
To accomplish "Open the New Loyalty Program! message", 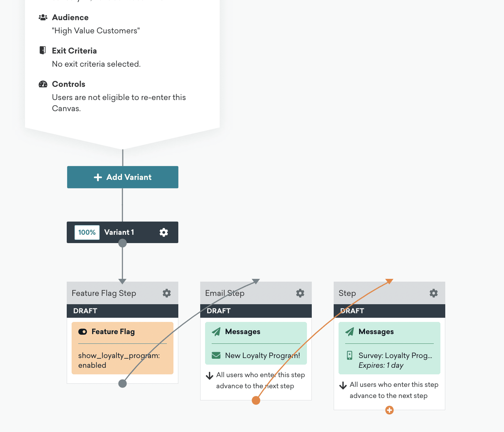I will tap(256, 355).
